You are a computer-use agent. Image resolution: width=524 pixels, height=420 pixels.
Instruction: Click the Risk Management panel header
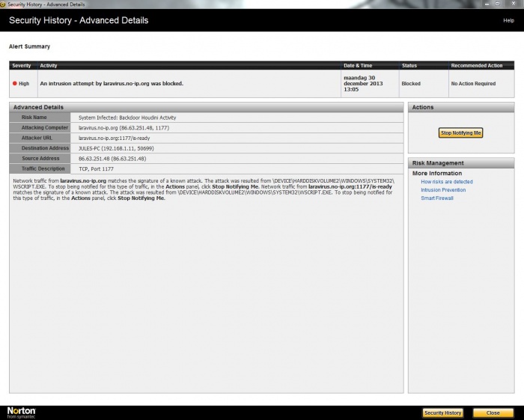pos(461,163)
